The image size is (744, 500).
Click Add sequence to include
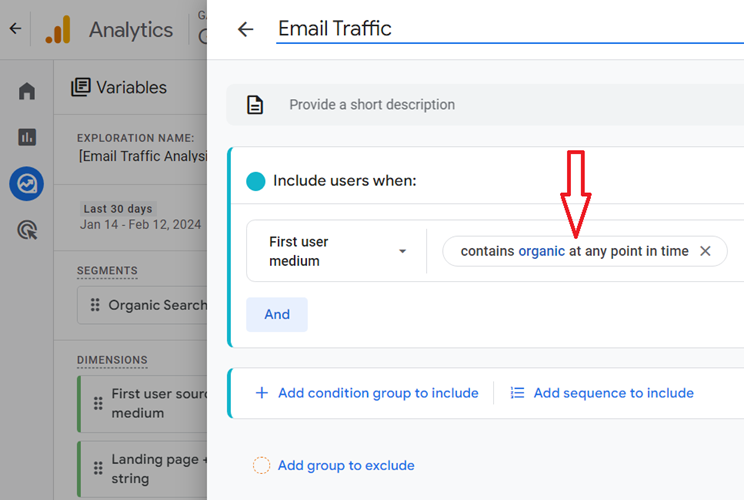[614, 393]
